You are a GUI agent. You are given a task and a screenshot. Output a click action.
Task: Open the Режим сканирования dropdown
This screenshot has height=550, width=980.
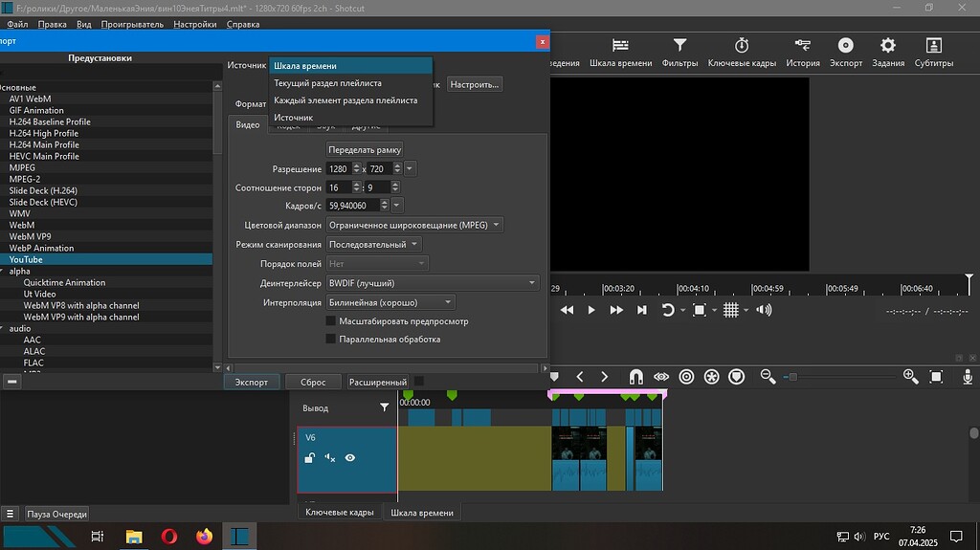(373, 244)
